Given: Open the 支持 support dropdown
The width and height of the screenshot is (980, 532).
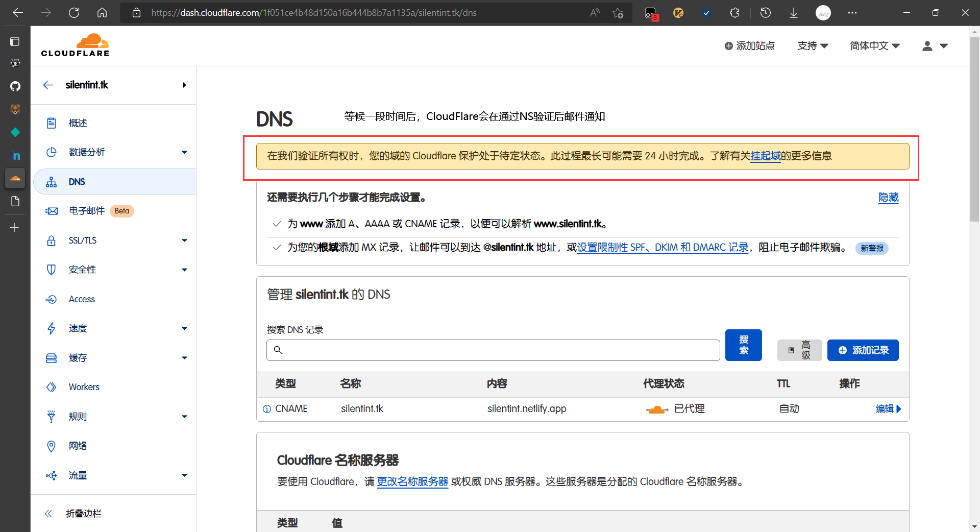Looking at the screenshot, I should [x=813, y=46].
